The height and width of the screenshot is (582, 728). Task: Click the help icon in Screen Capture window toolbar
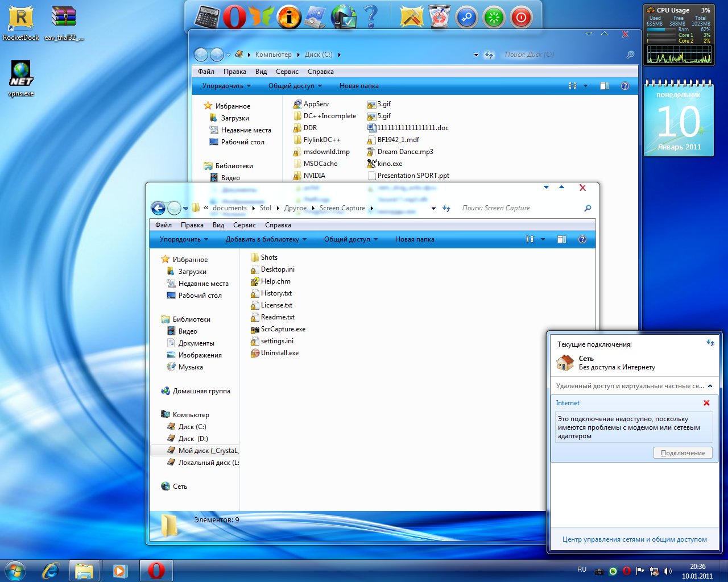(x=582, y=239)
